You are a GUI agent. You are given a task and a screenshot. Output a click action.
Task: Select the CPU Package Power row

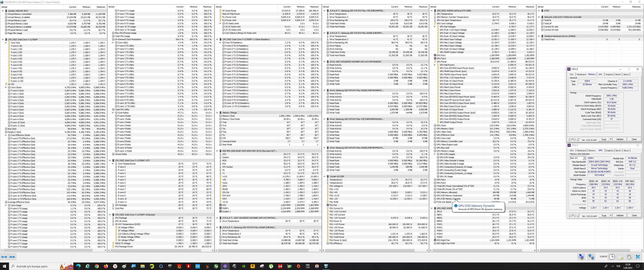pos(160,247)
